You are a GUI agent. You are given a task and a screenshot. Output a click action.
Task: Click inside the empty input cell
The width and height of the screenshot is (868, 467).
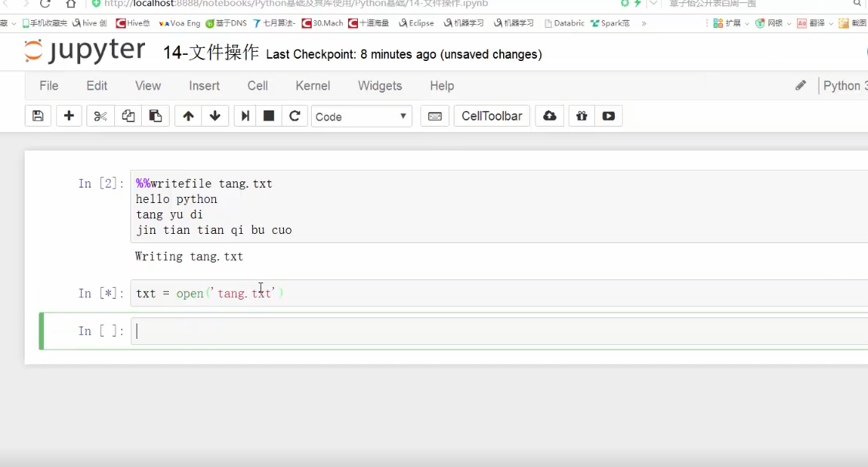pos(494,331)
